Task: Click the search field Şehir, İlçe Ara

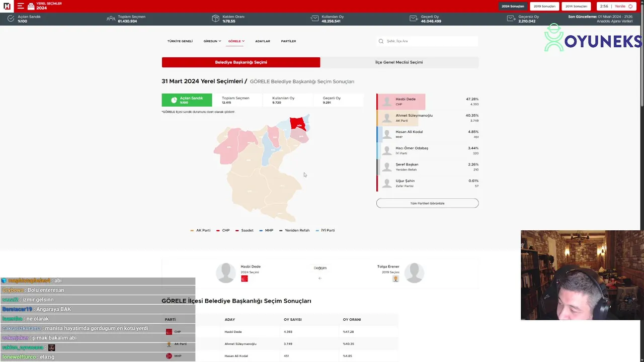Action: [427, 41]
